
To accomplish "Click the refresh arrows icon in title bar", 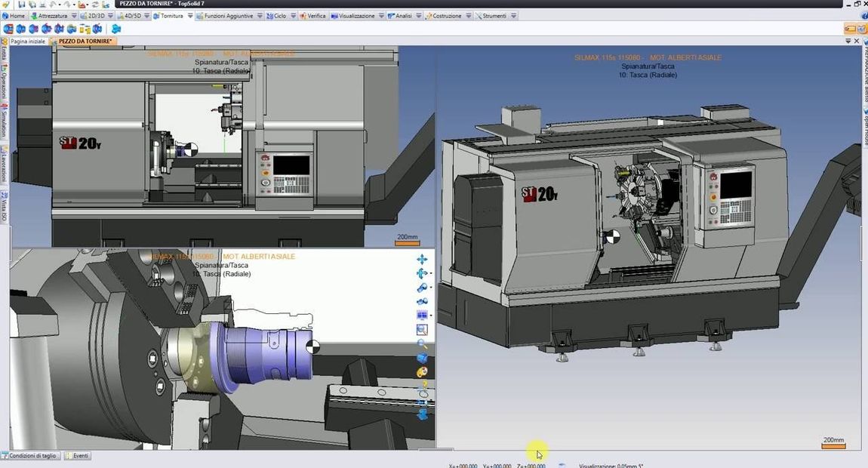I will (x=94, y=5).
